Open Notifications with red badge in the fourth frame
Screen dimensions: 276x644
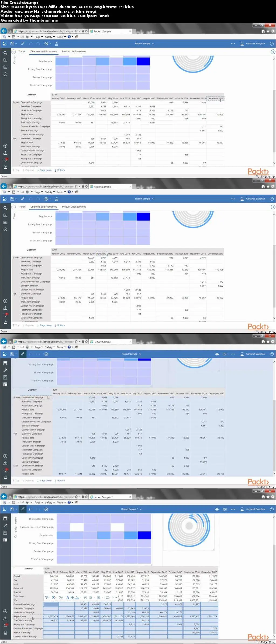(x=5, y=625)
